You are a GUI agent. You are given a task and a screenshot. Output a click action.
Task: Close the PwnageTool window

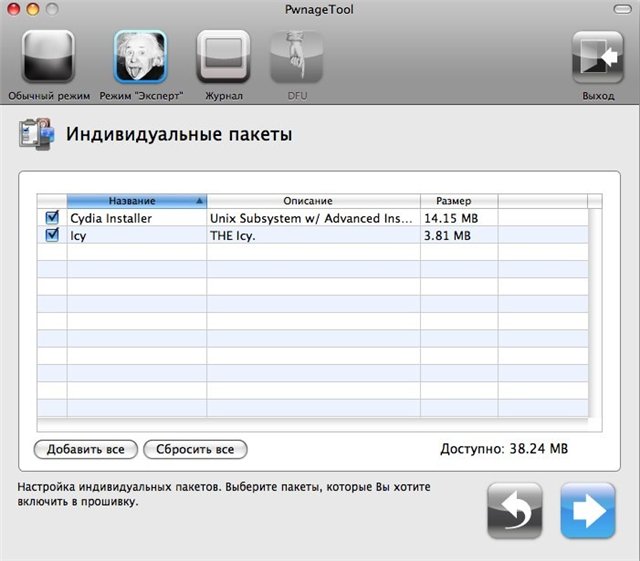pos(14,9)
